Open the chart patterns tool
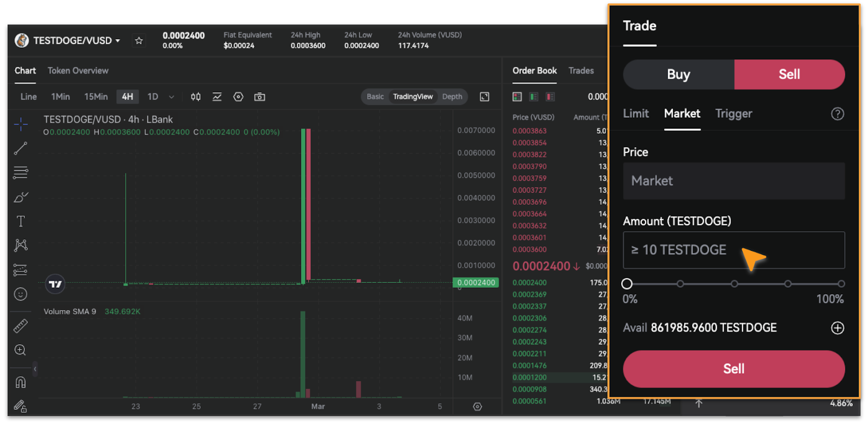This screenshot has height=424, width=868. tap(21, 245)
